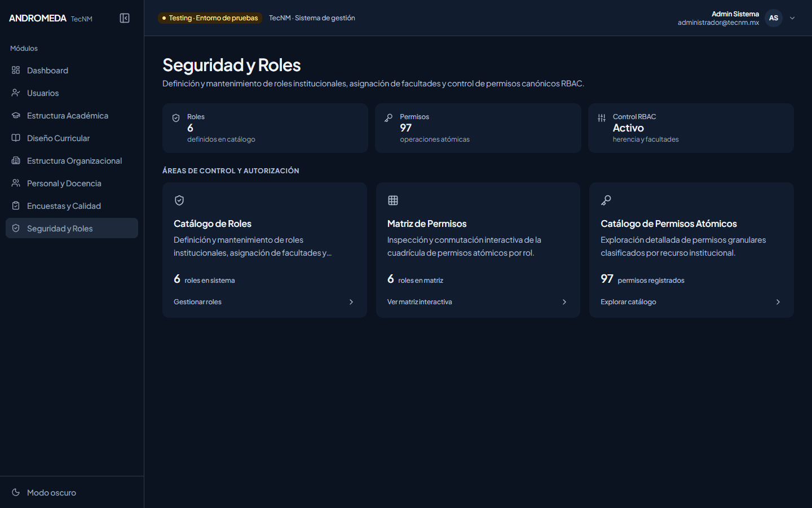Collapse the sidebar with the panel icon
Screen dimensions: 812x508
(x=125, y=18)
